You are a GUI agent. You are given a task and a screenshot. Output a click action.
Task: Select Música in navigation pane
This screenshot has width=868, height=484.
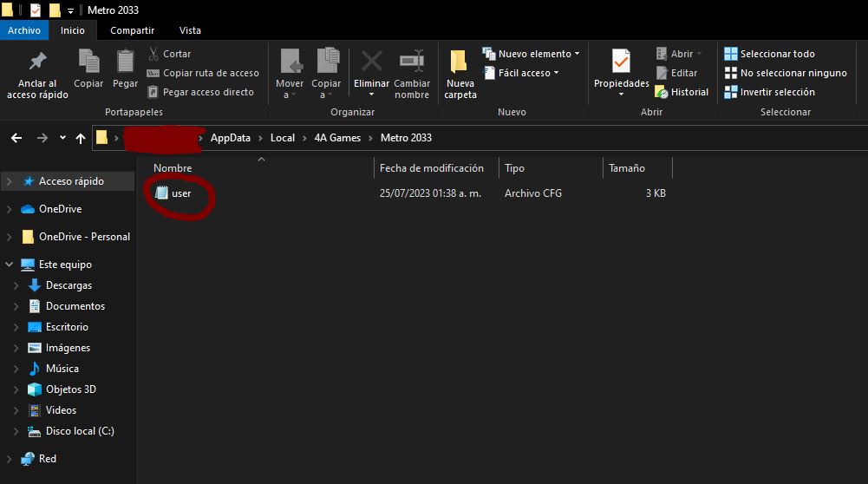62,369
